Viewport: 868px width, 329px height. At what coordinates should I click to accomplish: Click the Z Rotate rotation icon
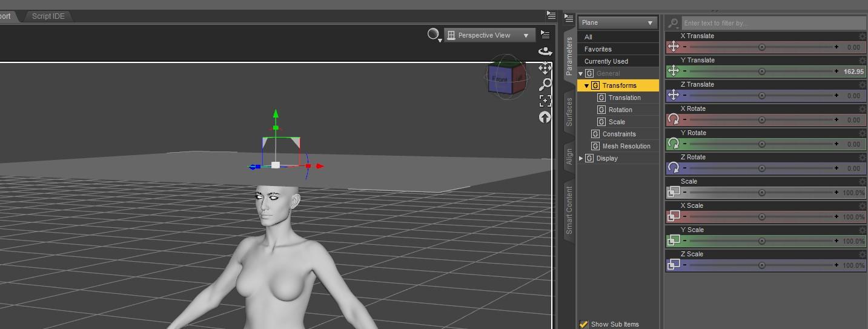[x=673, y=168]
